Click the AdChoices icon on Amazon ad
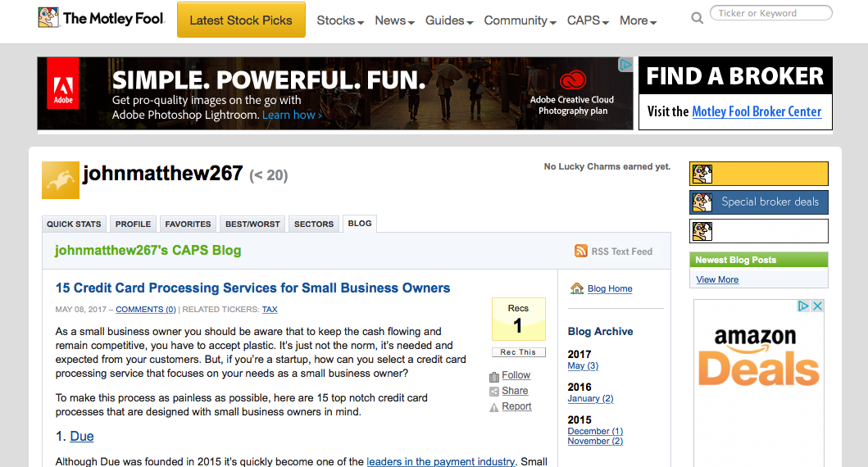This screenshot has height=467, width=868. click(x=803, y=306)
